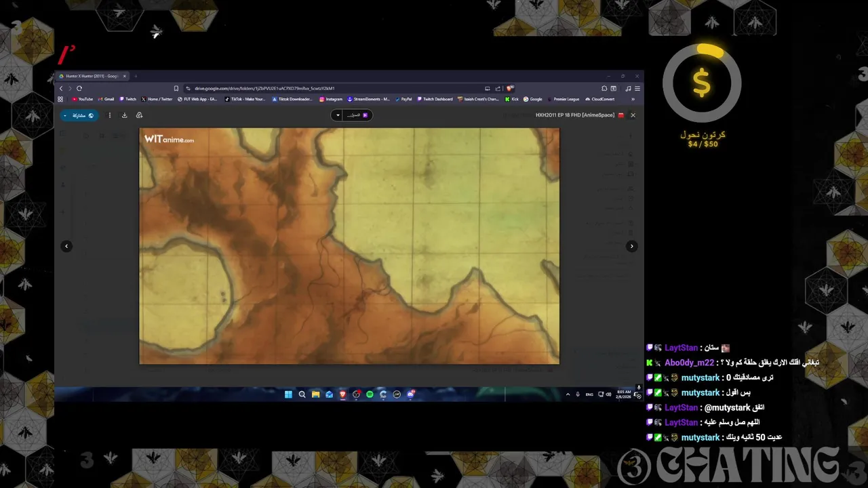Viewport: 868px width, 488px height.
Task: Open the FUT Web App bookmark
Action: click(197, 99)
